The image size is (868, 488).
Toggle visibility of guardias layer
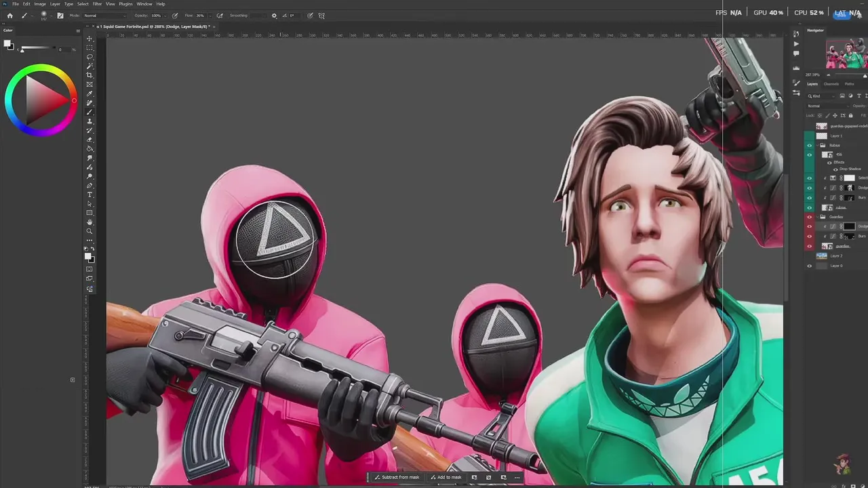click(x=809, y=246)
